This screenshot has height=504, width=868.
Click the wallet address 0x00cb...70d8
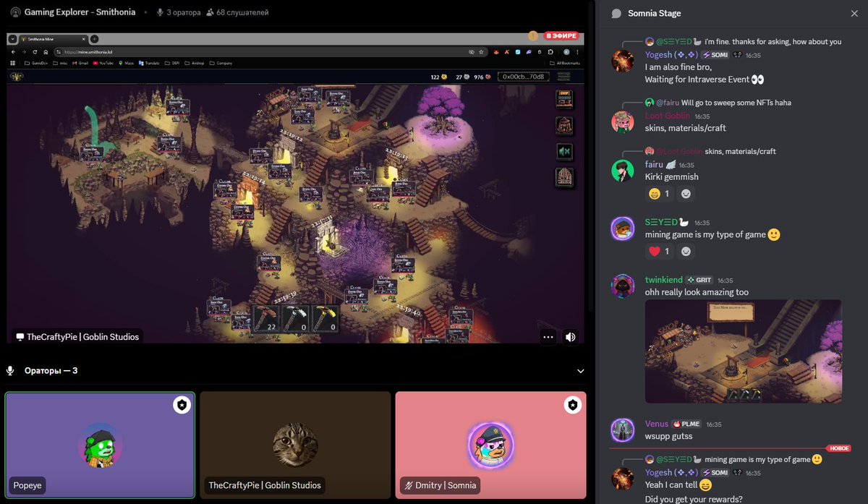click(x=523, y=76)
